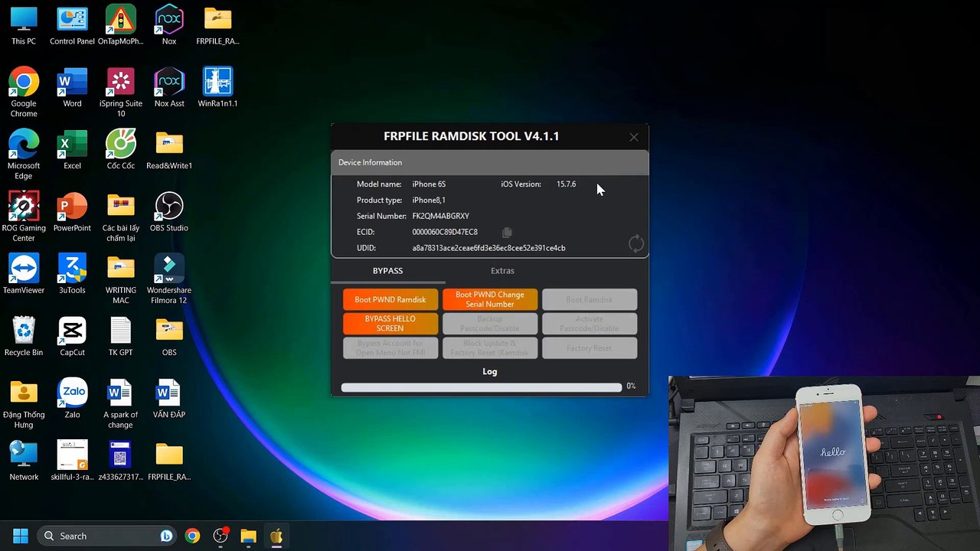980x551 pixels.
Task: Select the WRITING MAC folder
Action: pos(121,279)
